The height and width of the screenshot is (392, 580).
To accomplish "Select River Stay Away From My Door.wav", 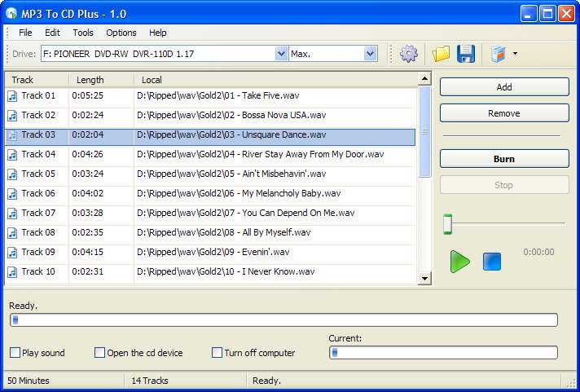I will pyautogui.click(x=210, y=155).
